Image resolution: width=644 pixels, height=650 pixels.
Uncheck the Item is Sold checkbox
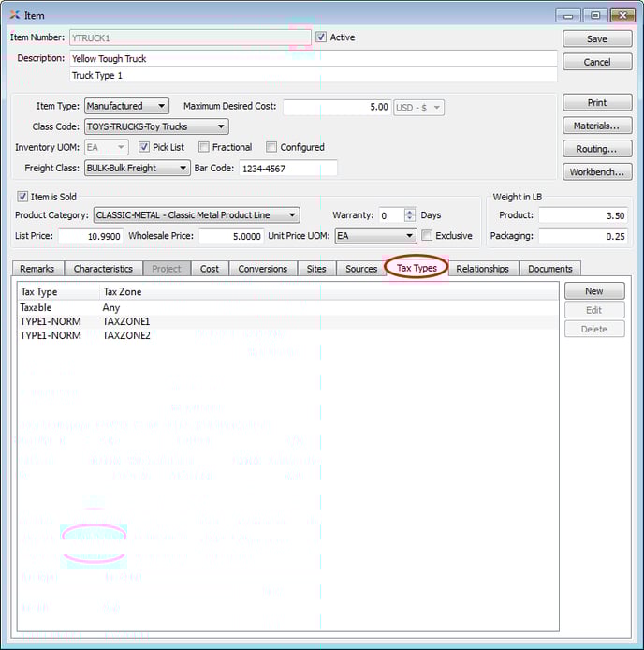coord(22,197)
